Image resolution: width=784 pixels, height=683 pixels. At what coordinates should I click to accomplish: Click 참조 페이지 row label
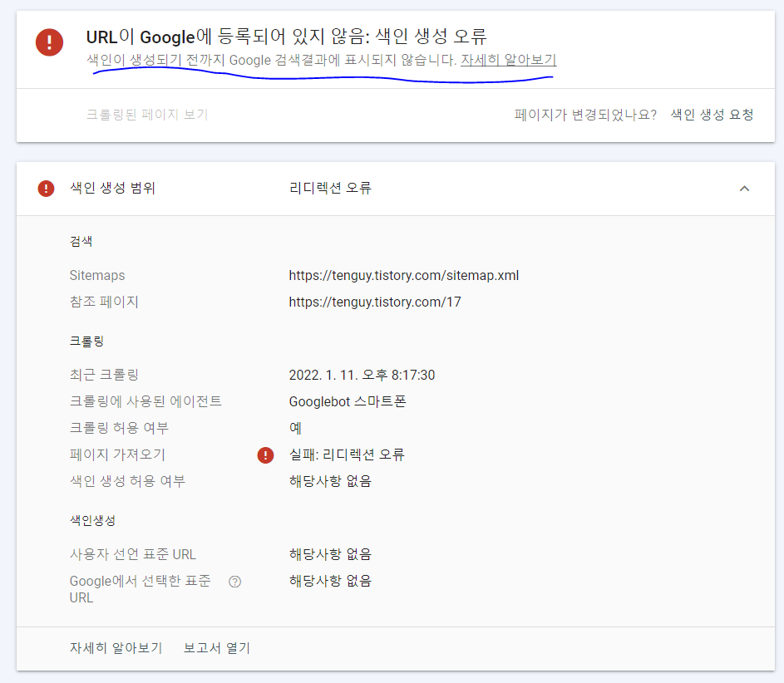tap(104, 302)
